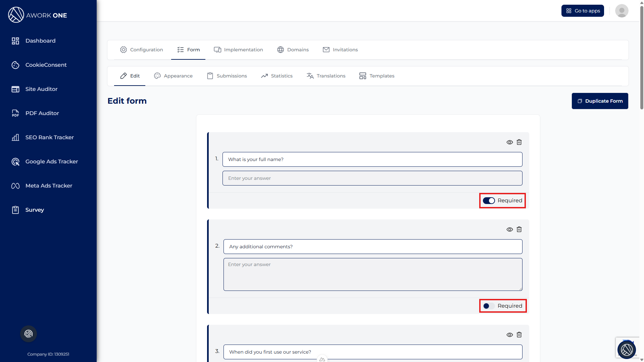Hide question 2 using eye icon
The height and width of the screenshot is (362, 644).
click(x=509, y=229)
